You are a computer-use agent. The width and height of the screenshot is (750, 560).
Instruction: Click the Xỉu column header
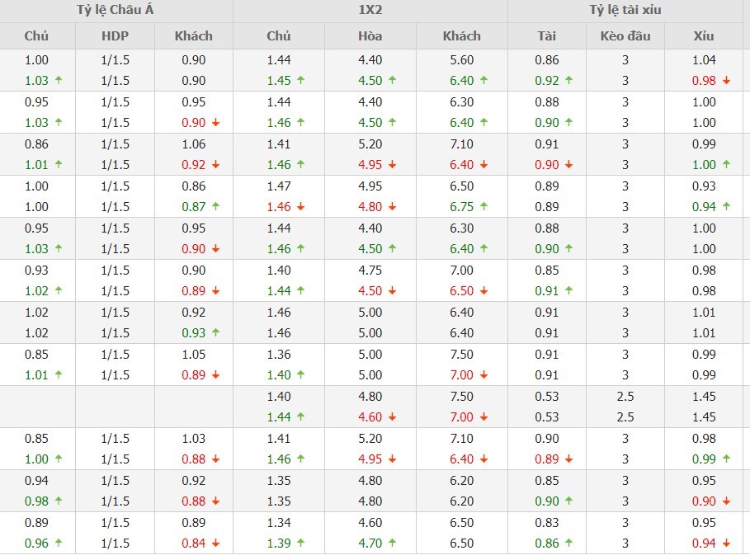(x=704, y=36)
